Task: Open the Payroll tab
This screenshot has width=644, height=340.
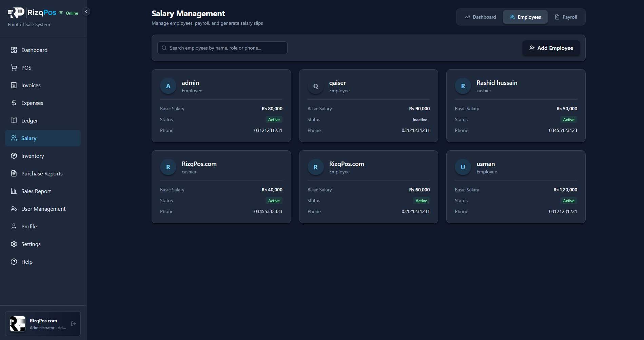Action: pos(566,17)
